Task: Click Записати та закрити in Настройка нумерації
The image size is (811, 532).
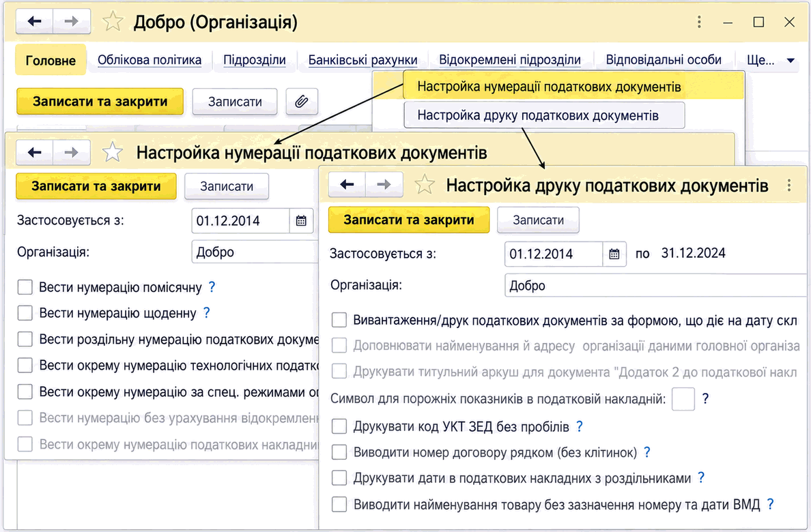Action: click(96, 186)
